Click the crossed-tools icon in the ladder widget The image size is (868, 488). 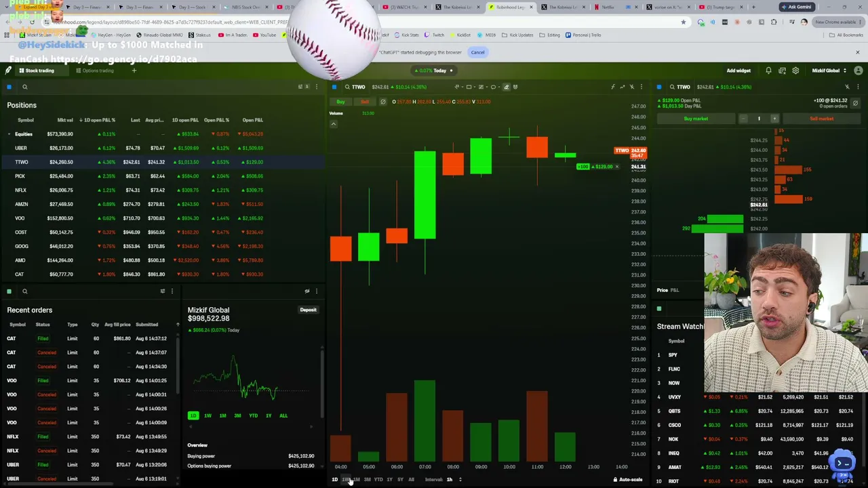[847, 87]
